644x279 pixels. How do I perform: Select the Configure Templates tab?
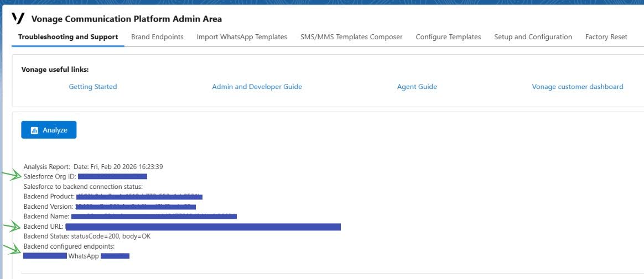pos(448,37)
